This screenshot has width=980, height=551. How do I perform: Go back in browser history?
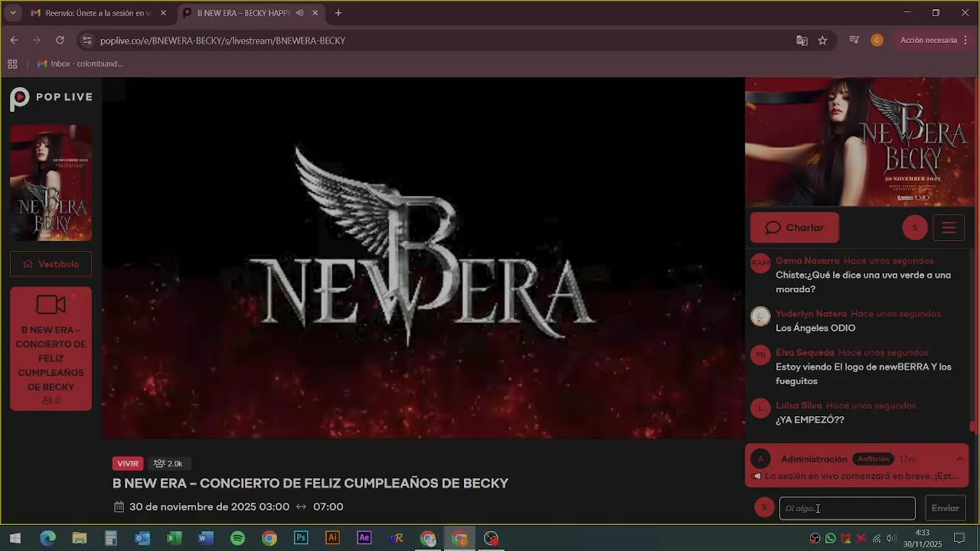tap(14, 41)
